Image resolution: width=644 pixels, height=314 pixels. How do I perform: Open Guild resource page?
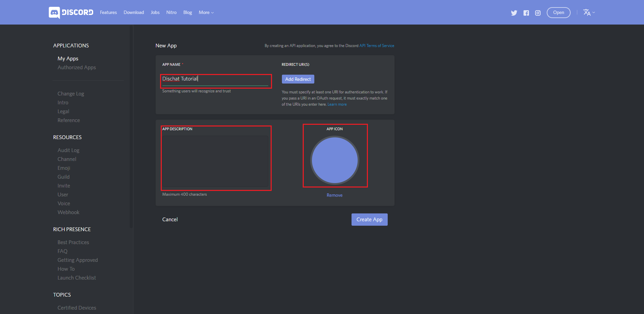tap(63, 177)
